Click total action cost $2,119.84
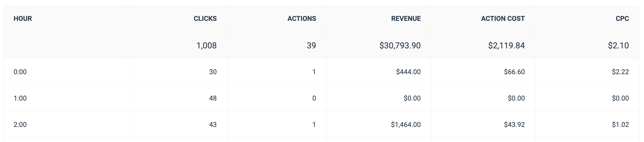This screenshot has height=142, width=644. 506,45
